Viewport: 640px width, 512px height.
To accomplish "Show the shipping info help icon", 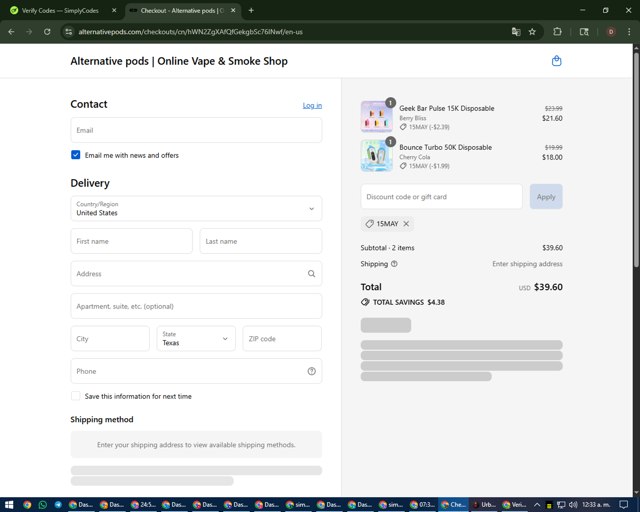I will pos(394,264).
